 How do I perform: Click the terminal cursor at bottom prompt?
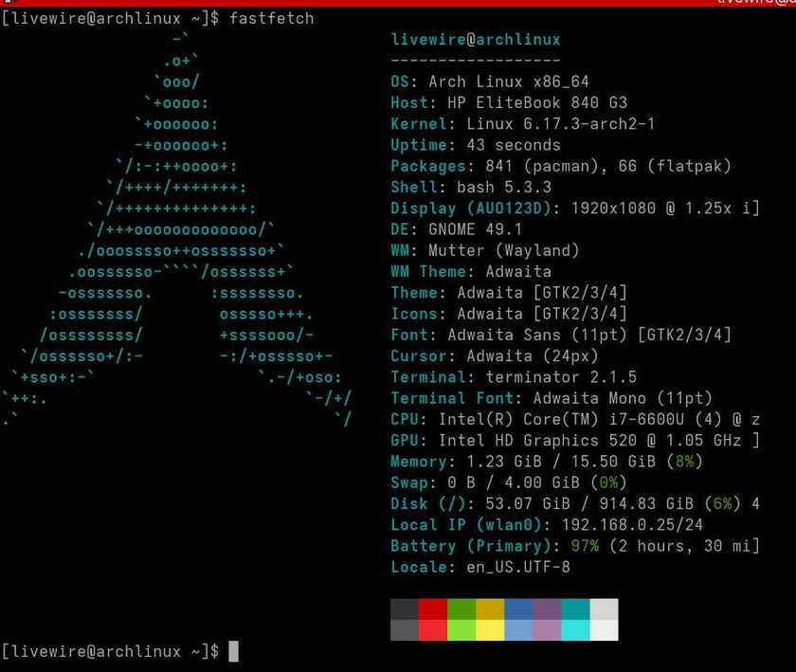pos(233,651)
